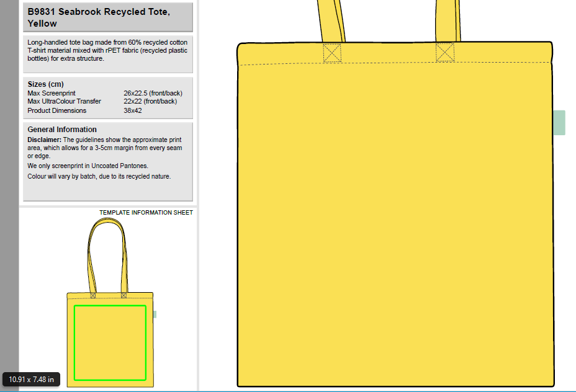Click the right stitched cross box on large bag

(445, 53)
